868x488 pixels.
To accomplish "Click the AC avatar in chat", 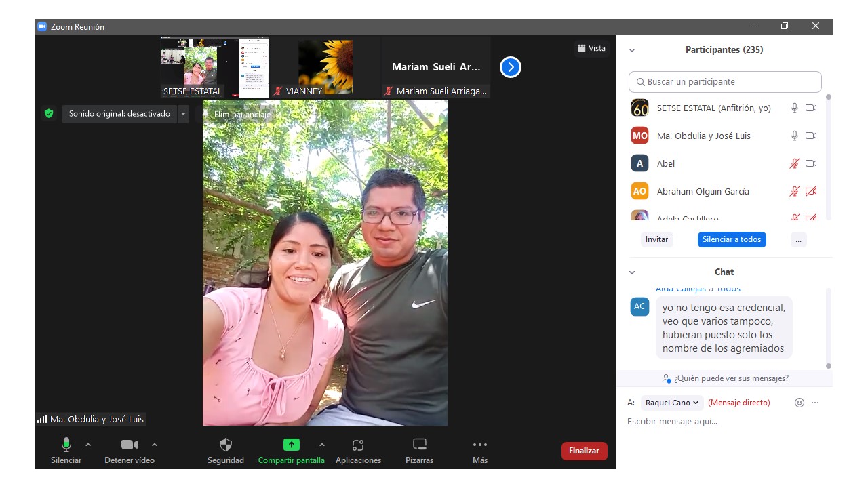I will (x=639, y=306).
